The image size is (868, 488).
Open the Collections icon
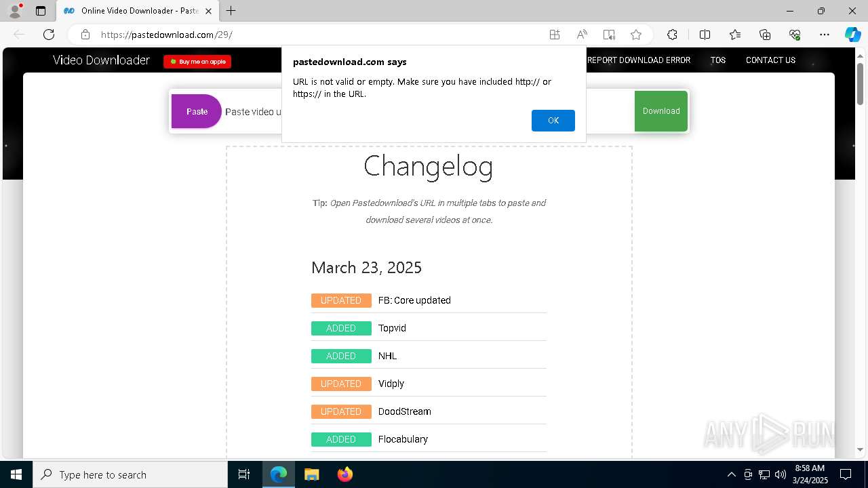tap(765, 35)
